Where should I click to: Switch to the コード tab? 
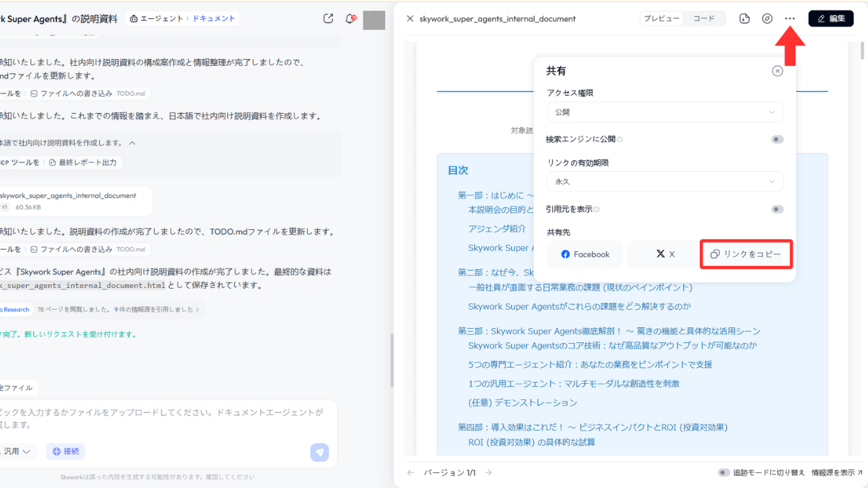(704, 19)
